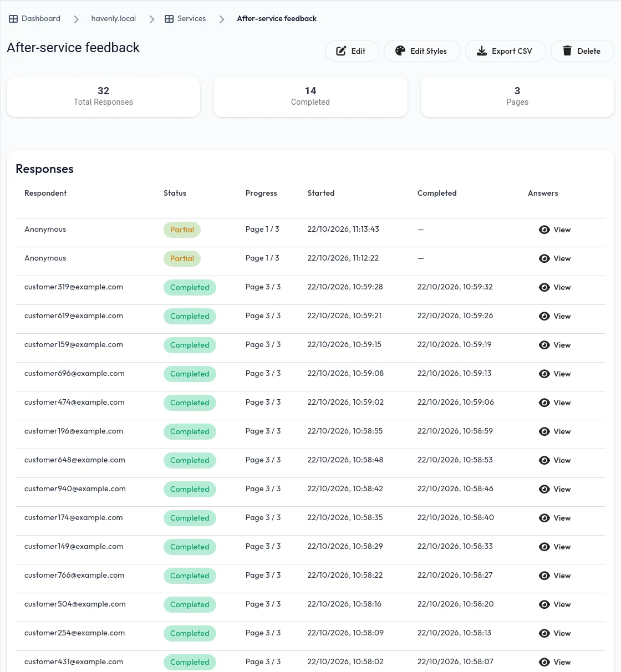Image resolution: width=621 pixels, height=672 pixels.
Task: Click completed time 22/10/2026, 10:58:33
Action: tap(455, 547)
